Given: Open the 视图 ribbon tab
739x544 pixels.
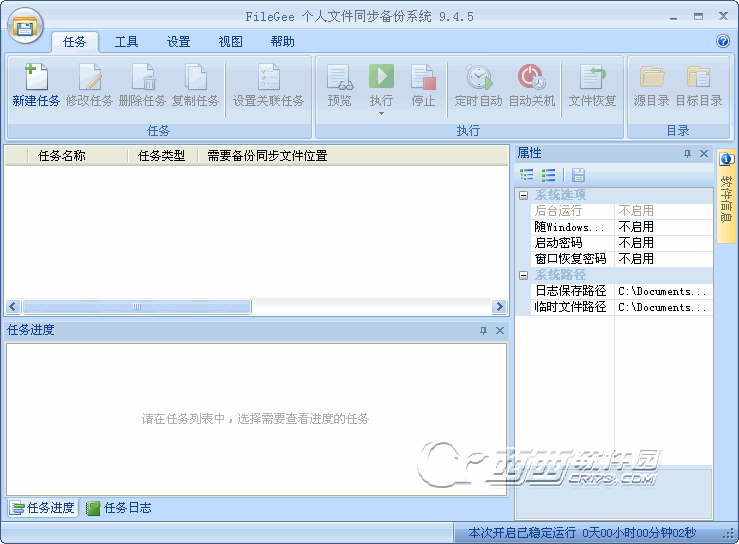Looking at the screenshot, I should (x=230, y=42).
